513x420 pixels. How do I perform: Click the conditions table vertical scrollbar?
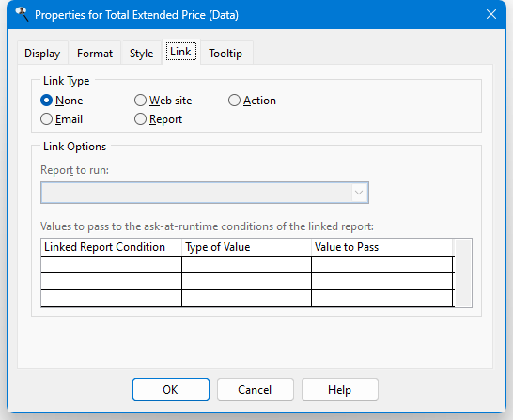463,272
